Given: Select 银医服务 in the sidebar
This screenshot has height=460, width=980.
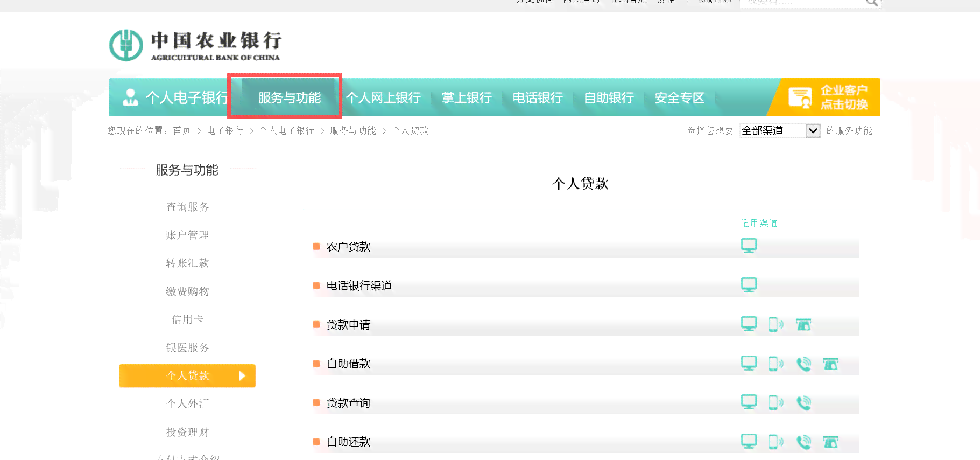Looking at the screenshot, I should (187, 347).
